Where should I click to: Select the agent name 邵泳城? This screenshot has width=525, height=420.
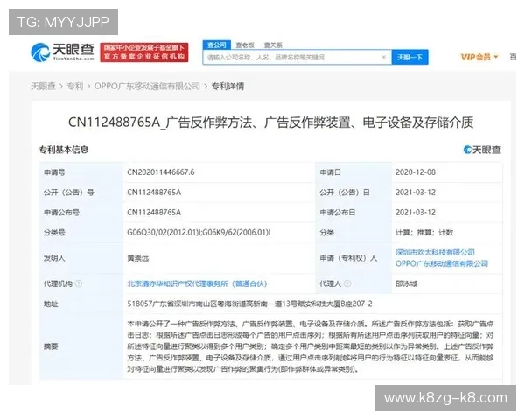click(x=406, y=283)
